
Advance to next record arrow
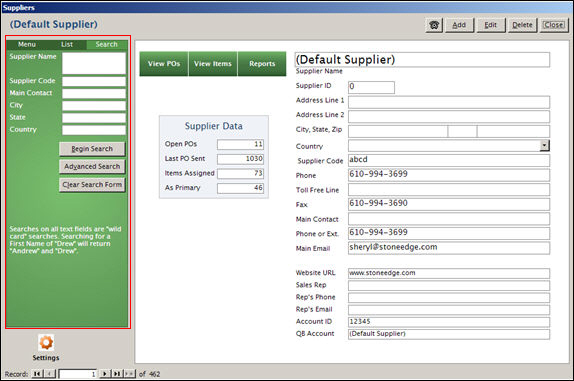(105, 374)
